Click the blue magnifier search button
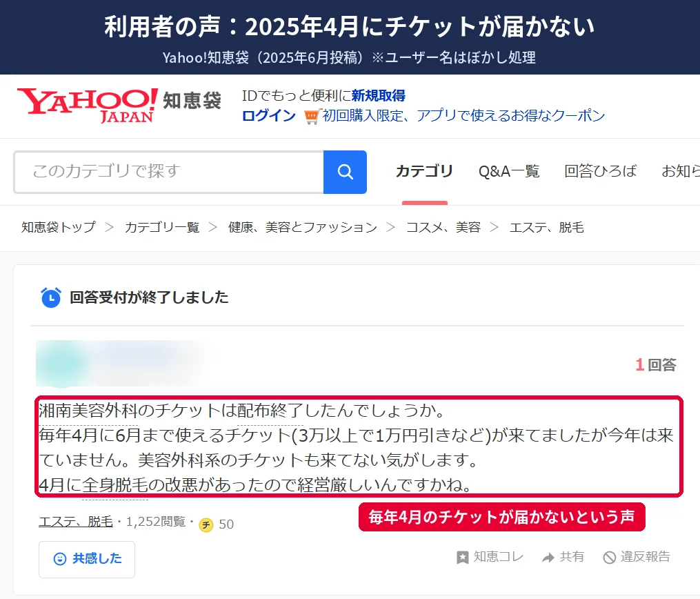The width and height of the screenshot is (700, 599). pos(345,172)
